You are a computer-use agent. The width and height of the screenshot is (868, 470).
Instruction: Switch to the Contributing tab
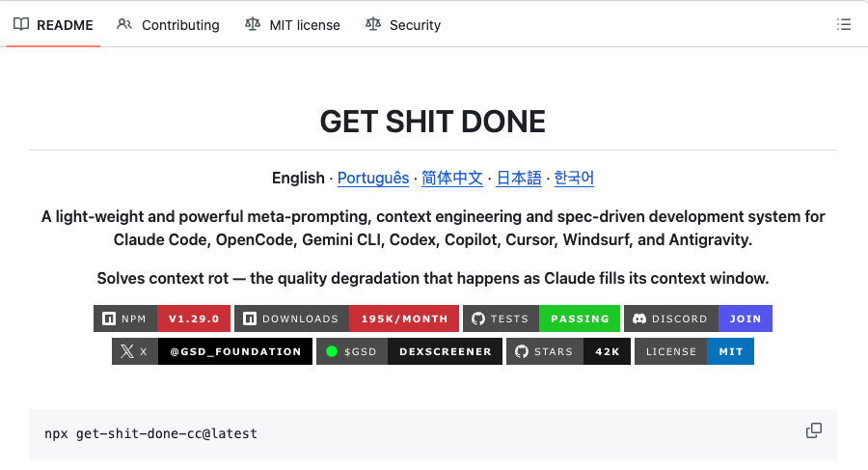(168, 25)
